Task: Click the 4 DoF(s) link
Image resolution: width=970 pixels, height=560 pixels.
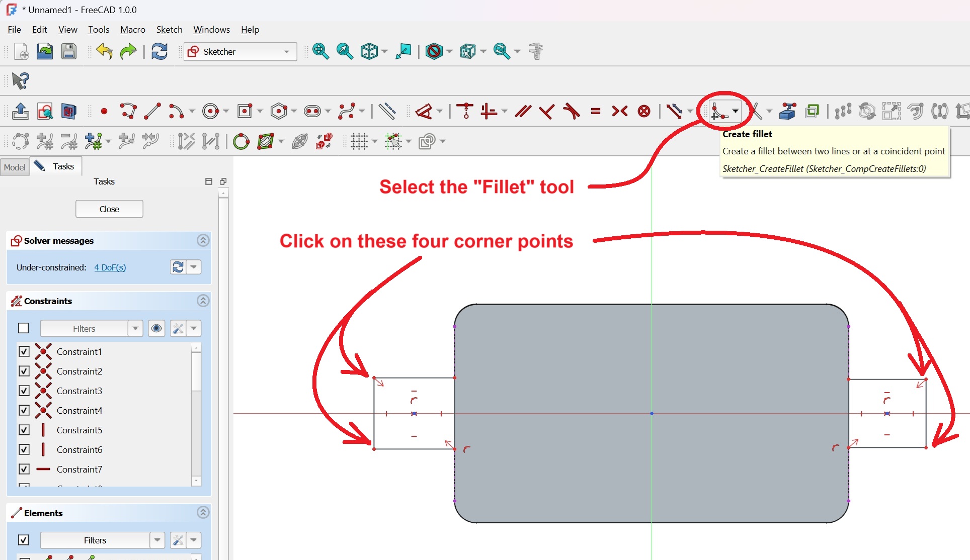Action: [110, 267]
